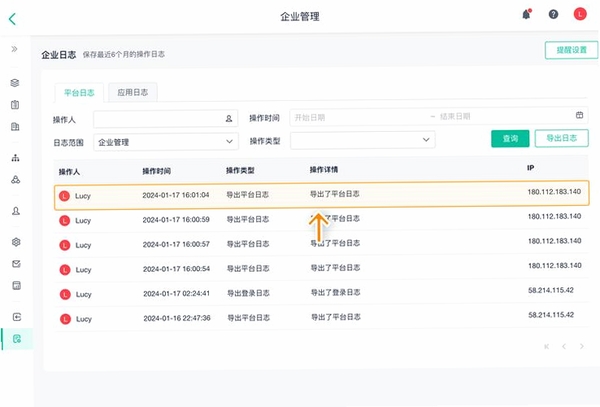600x407 pixels.
Task: Click 58.214.115.42 IP in 02:24:41 row
Action: [551, 290]
